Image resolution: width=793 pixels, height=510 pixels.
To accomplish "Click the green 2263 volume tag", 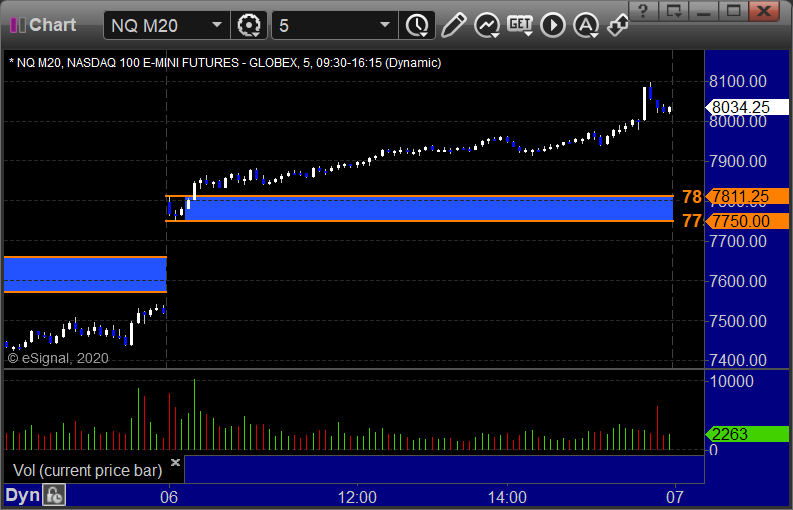I will pyautogui.click(x=747, y=434).
